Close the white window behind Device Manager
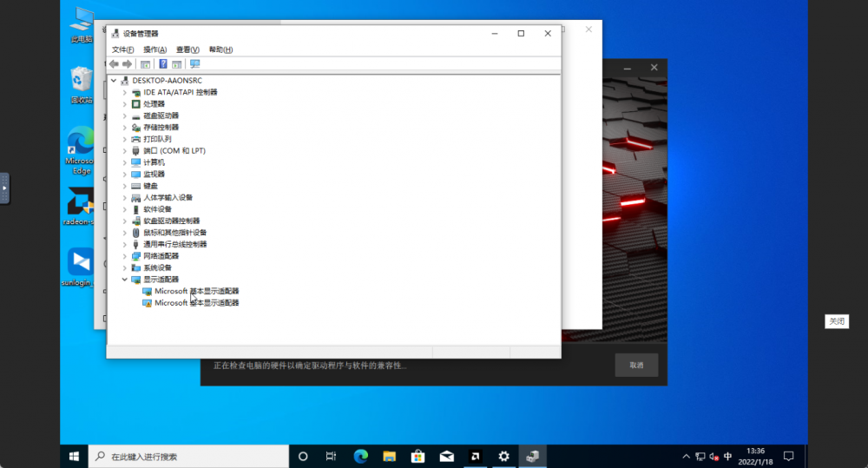 pos(589,30)
